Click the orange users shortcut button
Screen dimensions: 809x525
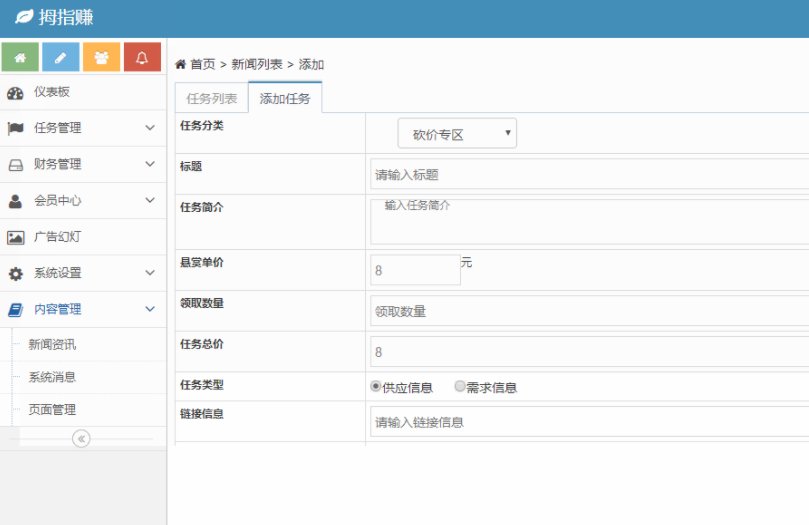pos(101,57)
